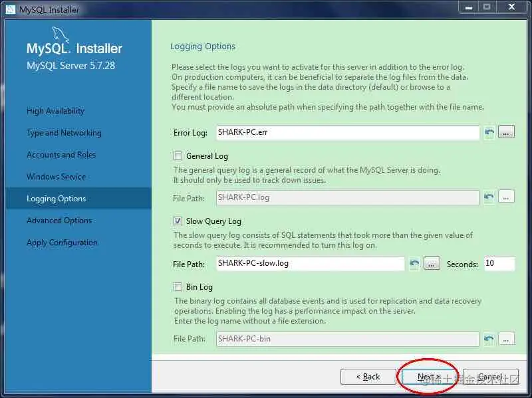
Task: Close the MySQL Installer window
Action: tap(512, 7)
